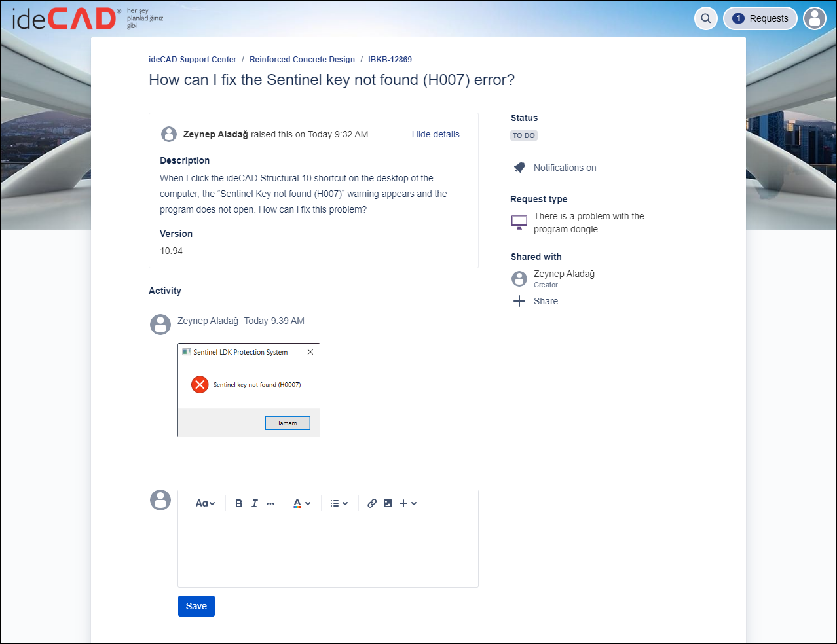Toggle the Notifications on bell

coord(519,168)
